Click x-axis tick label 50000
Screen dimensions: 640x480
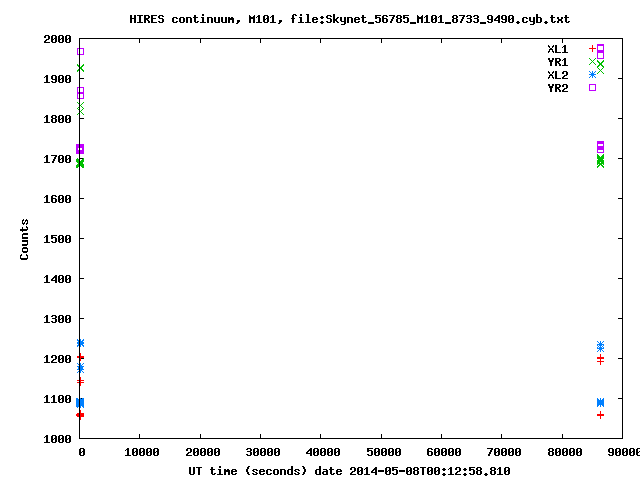(x=384, y=452)
